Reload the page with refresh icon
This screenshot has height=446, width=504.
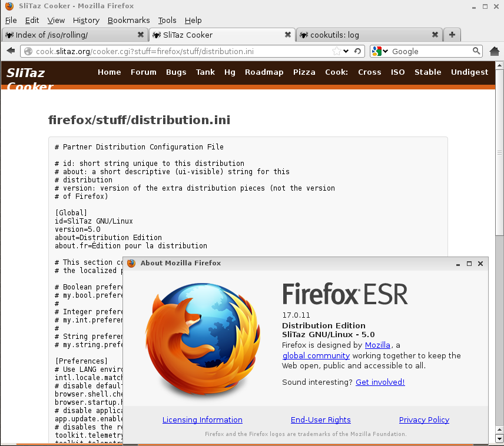click(357, 51)
